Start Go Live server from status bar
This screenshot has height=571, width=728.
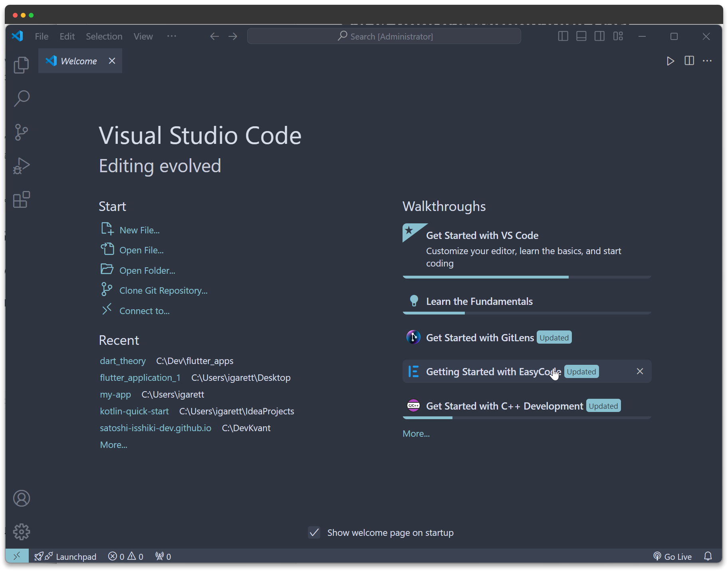(672, 556)
